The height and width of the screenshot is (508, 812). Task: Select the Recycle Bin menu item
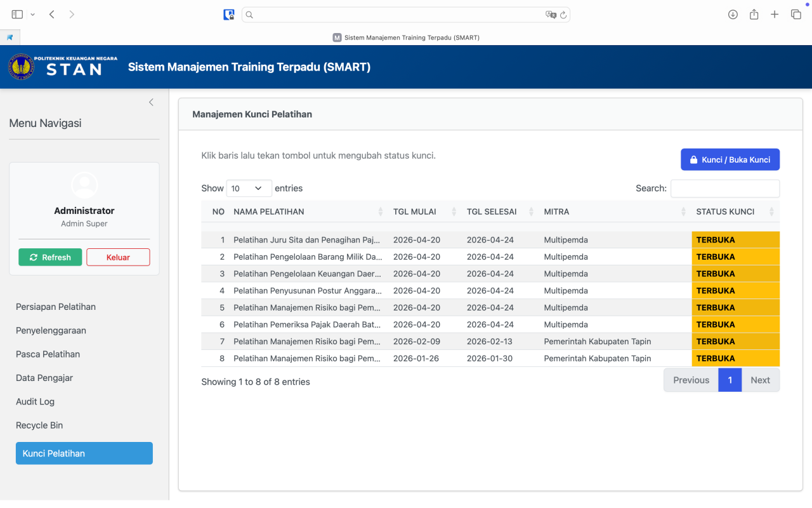coord(39,425)
